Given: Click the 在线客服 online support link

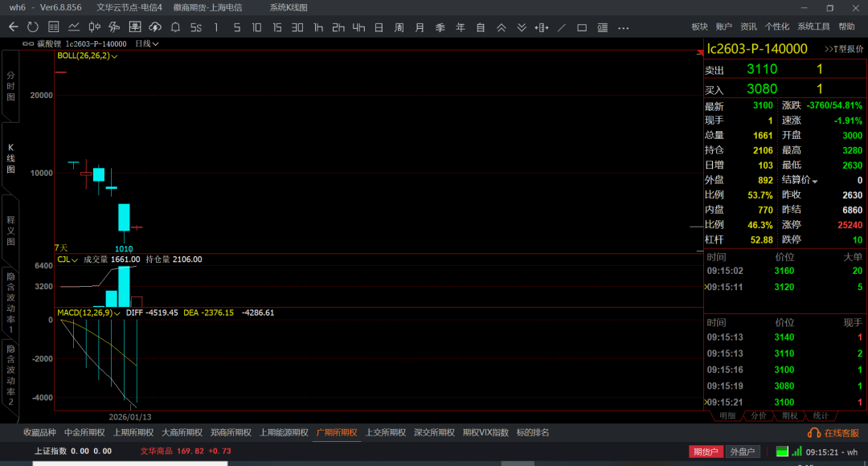Looking at the screenshot, I should 835,433.
